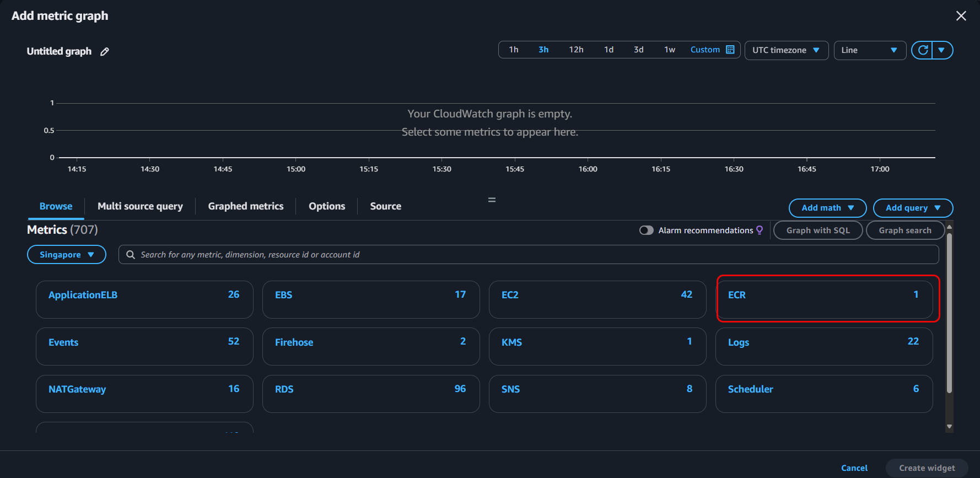Select the 1h time range
The image size is (980, 478).
(x=514, y=50)
